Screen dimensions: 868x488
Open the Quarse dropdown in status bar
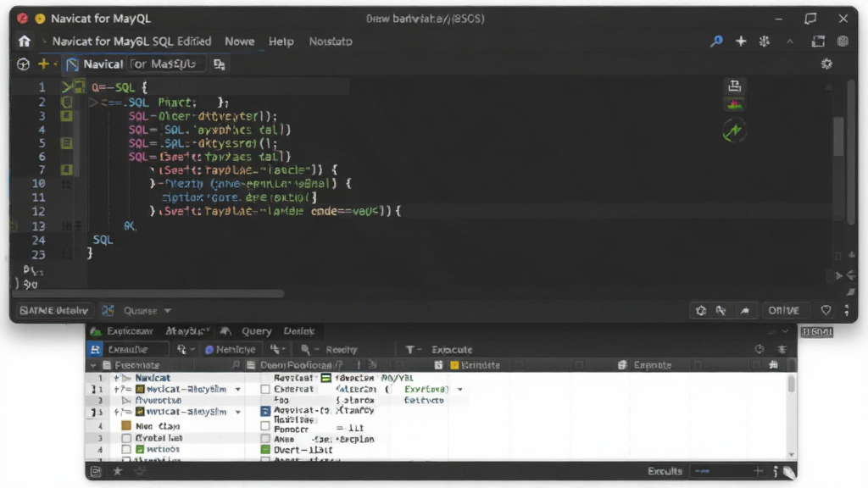click(x=147, y=311)
